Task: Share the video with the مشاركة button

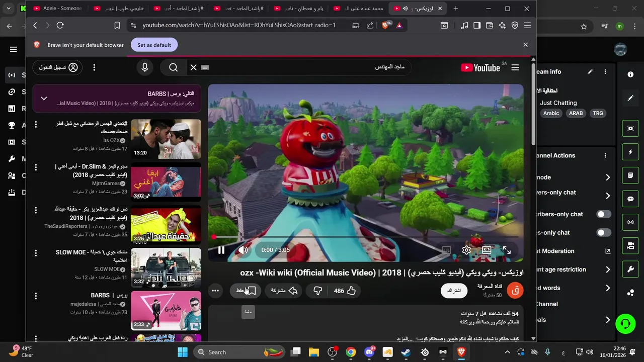Action: click(284, 291)
